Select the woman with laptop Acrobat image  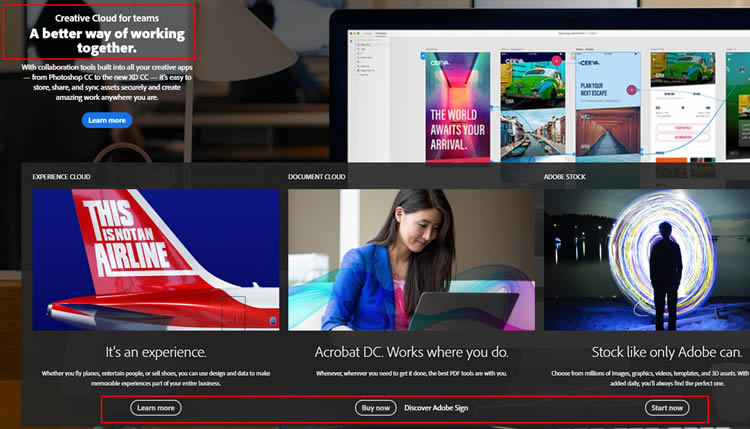click(411, 260)
